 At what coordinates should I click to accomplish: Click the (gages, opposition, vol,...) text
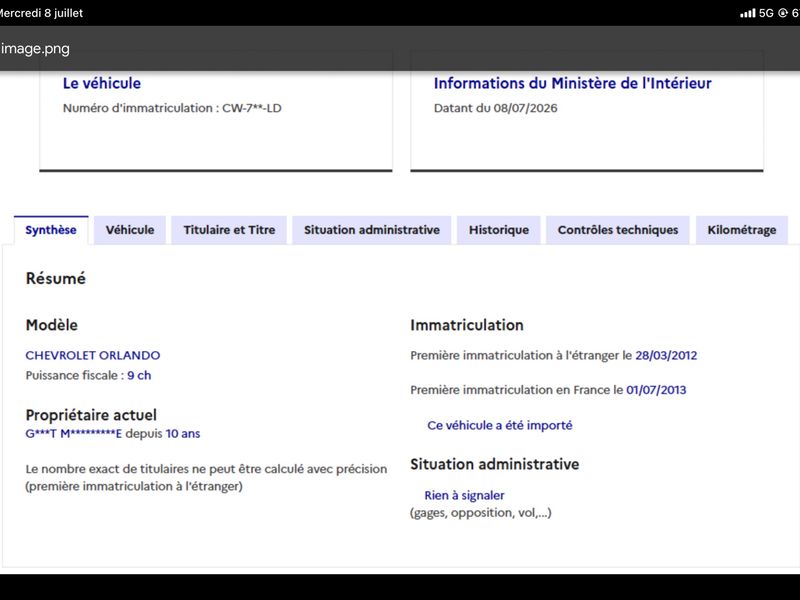click(x=481, y=513)
